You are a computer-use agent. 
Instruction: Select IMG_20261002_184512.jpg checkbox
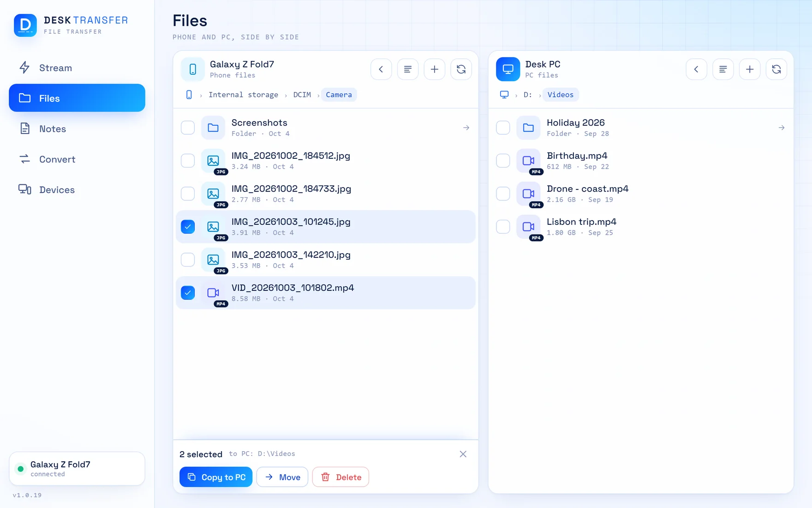188,161
